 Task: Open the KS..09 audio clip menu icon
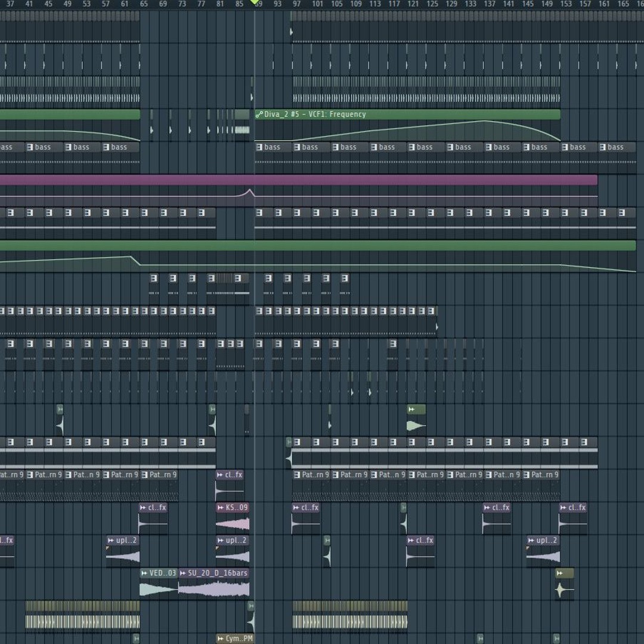[x=220, y=508]
